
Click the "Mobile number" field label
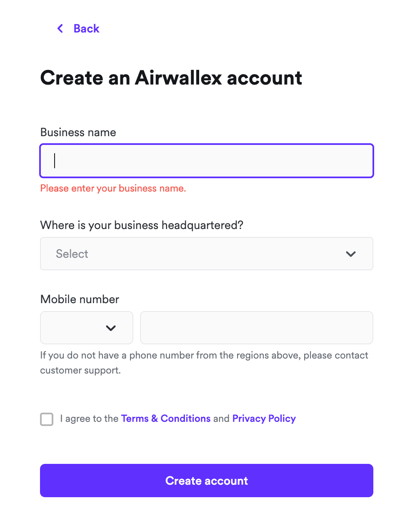click(80, 299)
